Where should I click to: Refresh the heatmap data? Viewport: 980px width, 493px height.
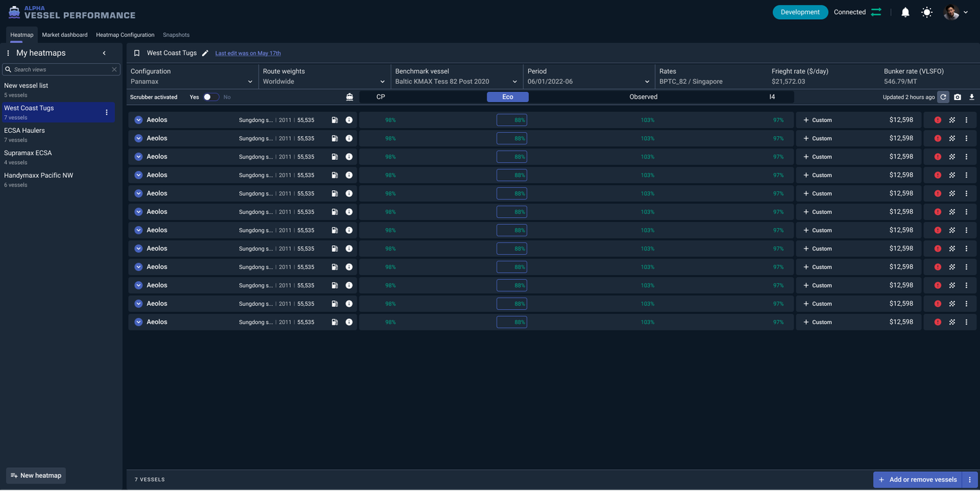coord(943,97)
